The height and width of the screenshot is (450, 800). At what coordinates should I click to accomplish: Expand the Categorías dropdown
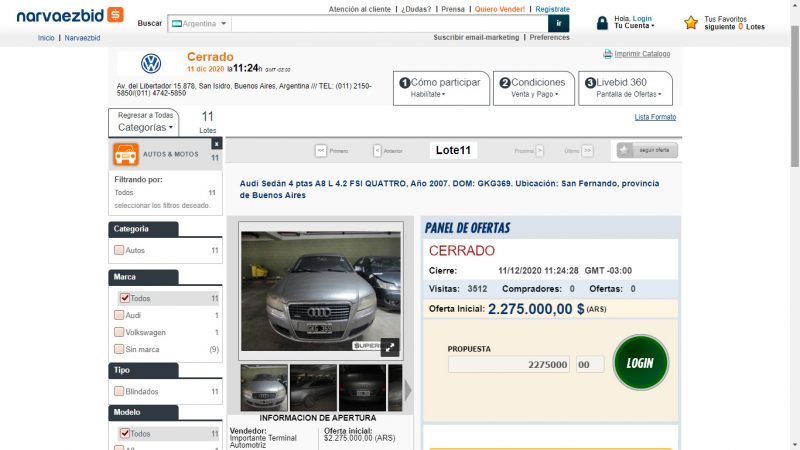coord(145,127)
